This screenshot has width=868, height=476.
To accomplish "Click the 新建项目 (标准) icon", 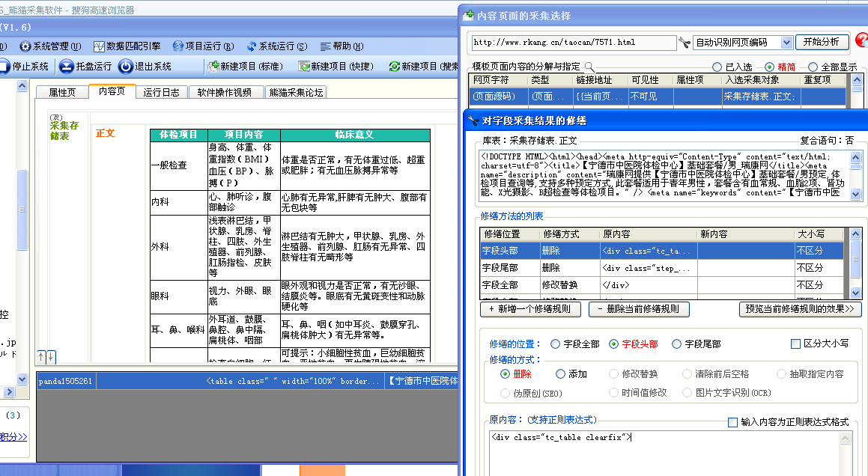I will 213,67.
